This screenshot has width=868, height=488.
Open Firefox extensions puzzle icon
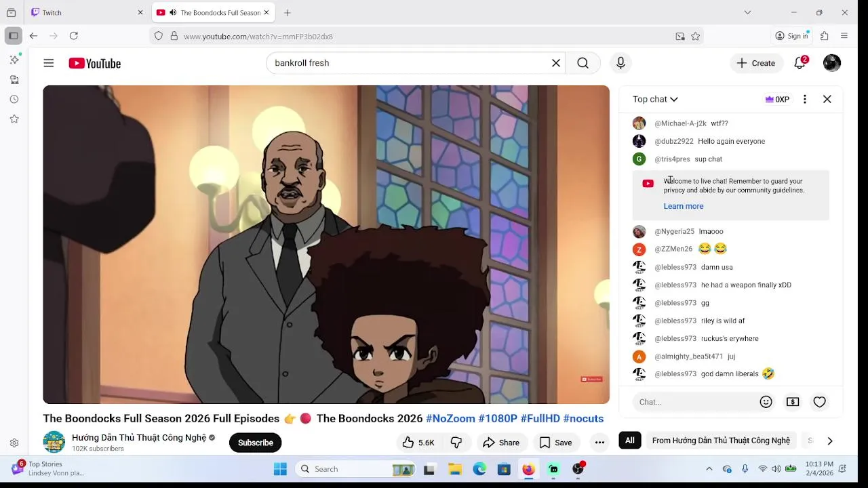coord(825,36)
